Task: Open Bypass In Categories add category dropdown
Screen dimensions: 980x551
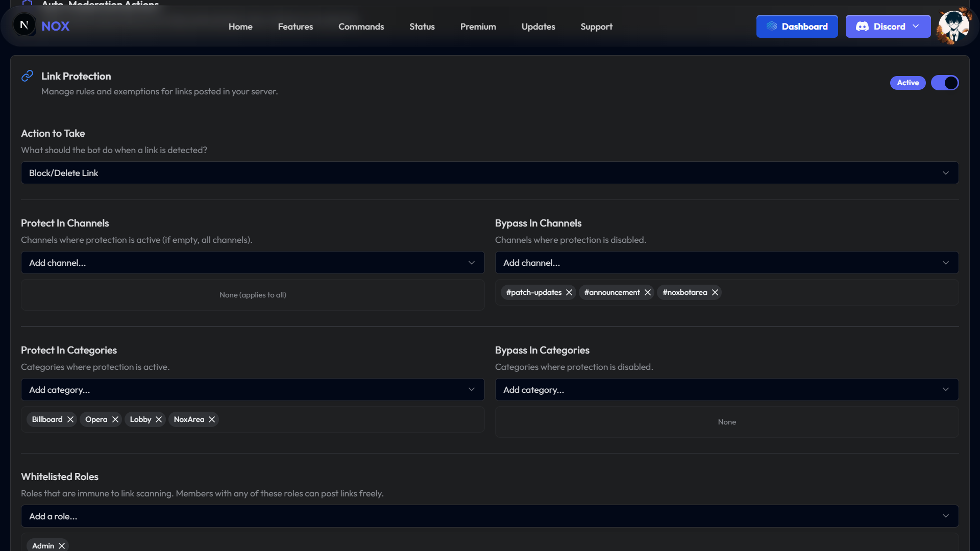Action: pos(727,390)
